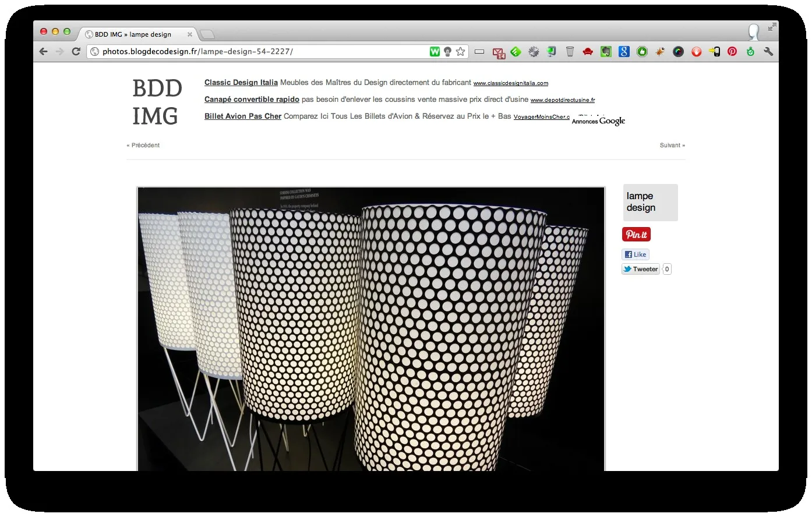Viewport: 812px width, 517px height.
Task: Open the green W extension in address bar
Action: 435,52
